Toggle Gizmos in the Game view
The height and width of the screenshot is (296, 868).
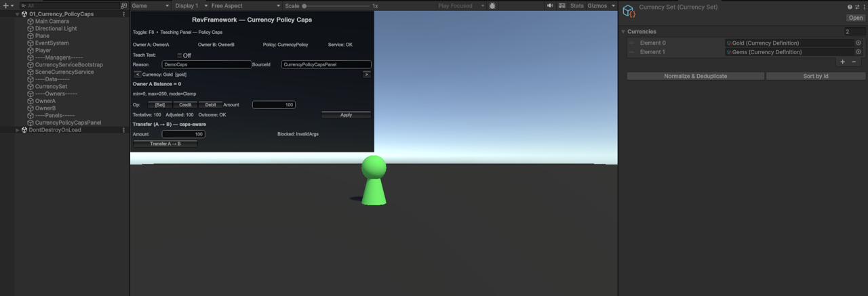[x=597, y=5]
